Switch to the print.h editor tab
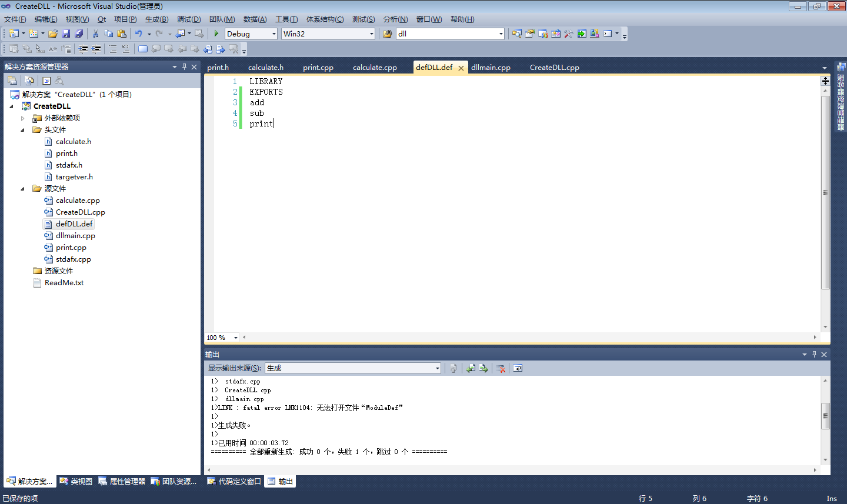This screenshot has width=847, height=504. tap(218, 68)
